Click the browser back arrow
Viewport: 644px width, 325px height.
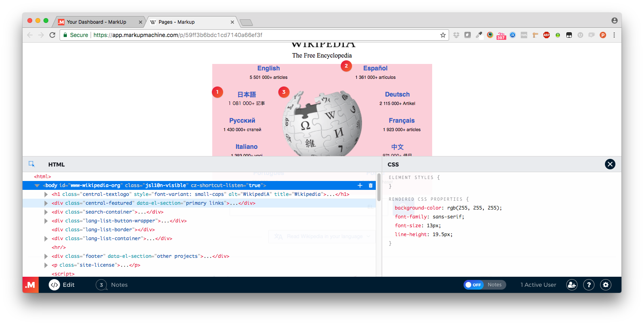pos(30,35)
